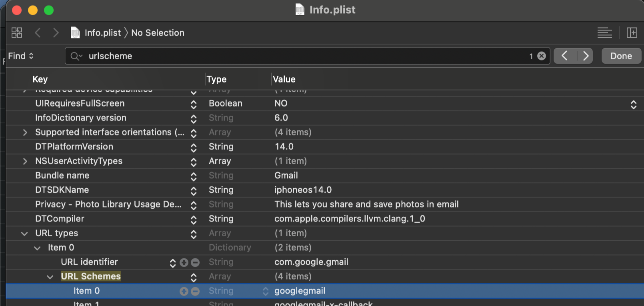Open key stepper for Bundle name
Screen dimensions: 644x306
pos(194,176)
